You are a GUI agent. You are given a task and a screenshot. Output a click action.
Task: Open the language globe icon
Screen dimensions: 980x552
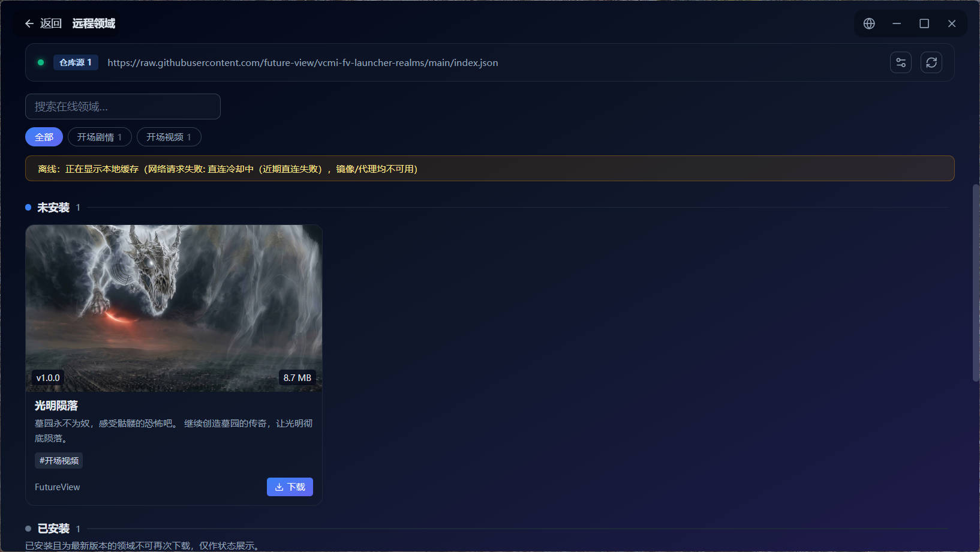click(x=869, y=23)
